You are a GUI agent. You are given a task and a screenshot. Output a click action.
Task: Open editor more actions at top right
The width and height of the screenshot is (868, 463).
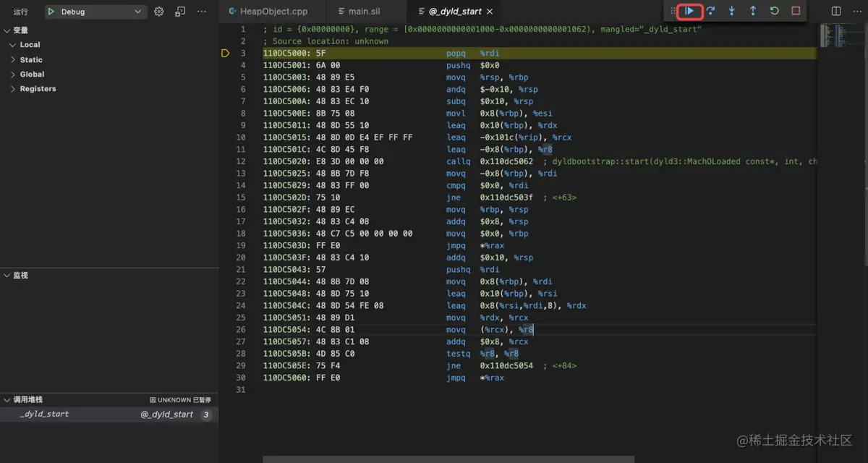[x=856, y=12]
